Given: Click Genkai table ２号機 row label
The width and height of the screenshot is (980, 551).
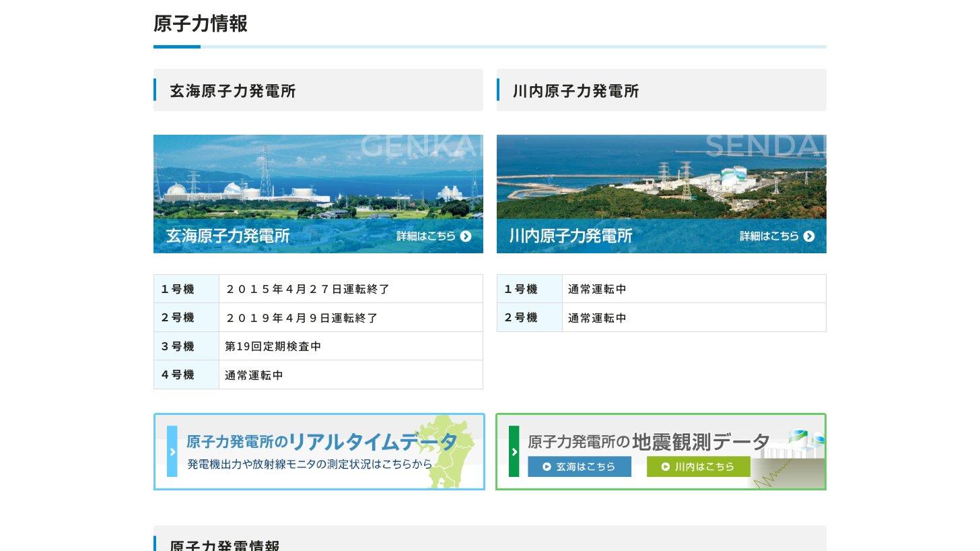Looking at the screenshot, I should [186, 317].
